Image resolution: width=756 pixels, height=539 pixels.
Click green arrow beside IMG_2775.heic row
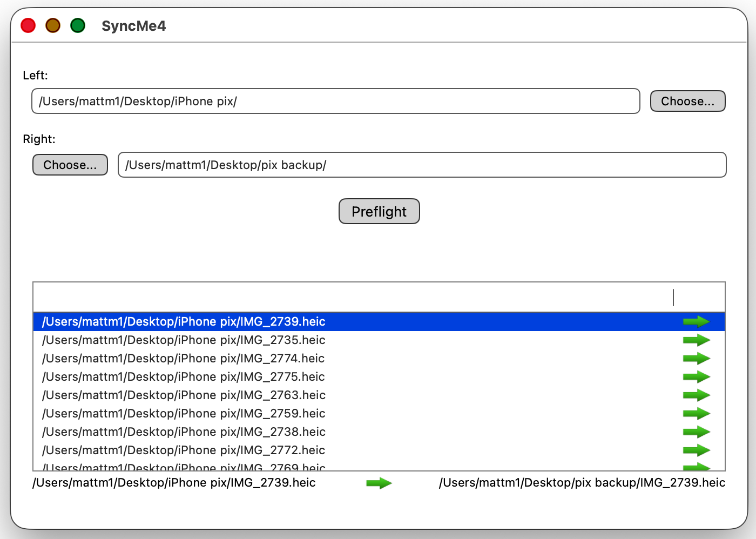696,377
